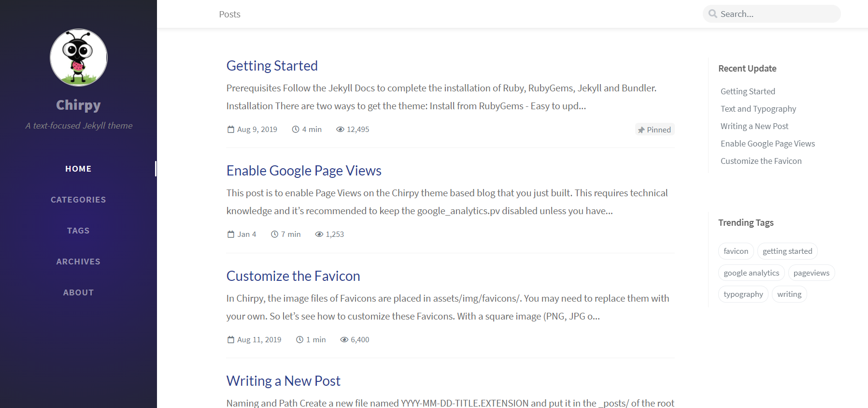Navigate to the About page

(78, 292)
